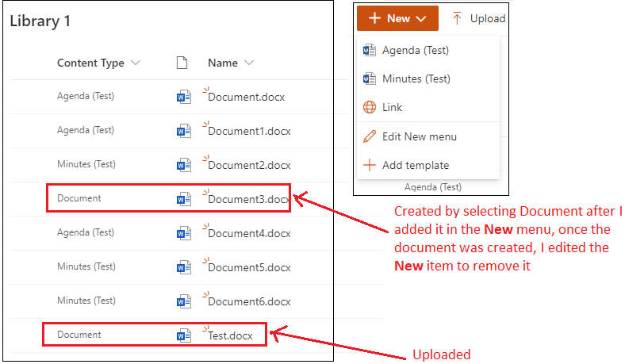Open Document6.docx

pyautogui.click(x=249, y=302)
